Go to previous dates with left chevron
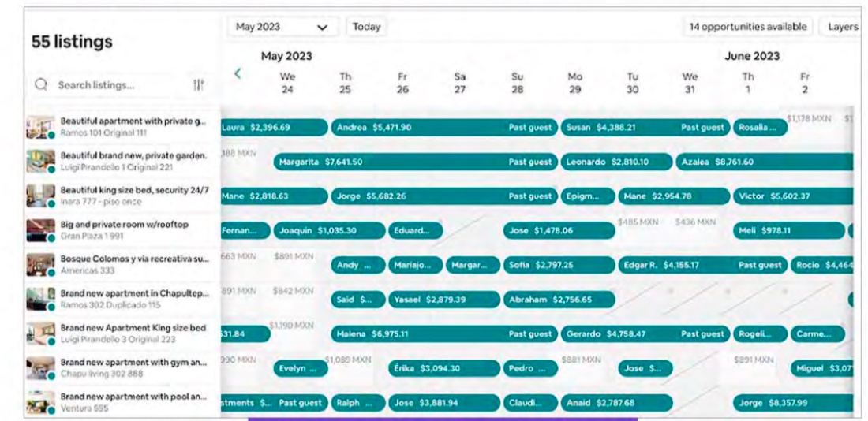This screenshot has height=421, width=868. tap(238, 73)
